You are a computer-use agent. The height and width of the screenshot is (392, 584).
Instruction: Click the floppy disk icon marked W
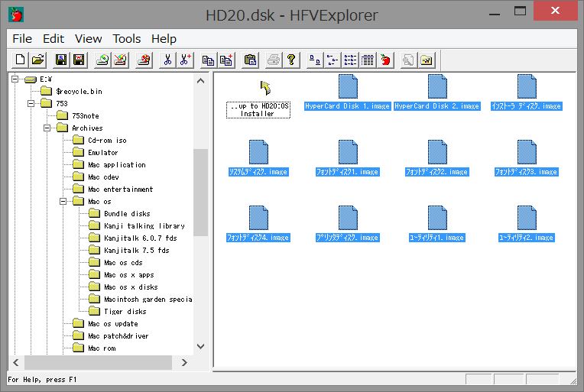tap(79, 60)
